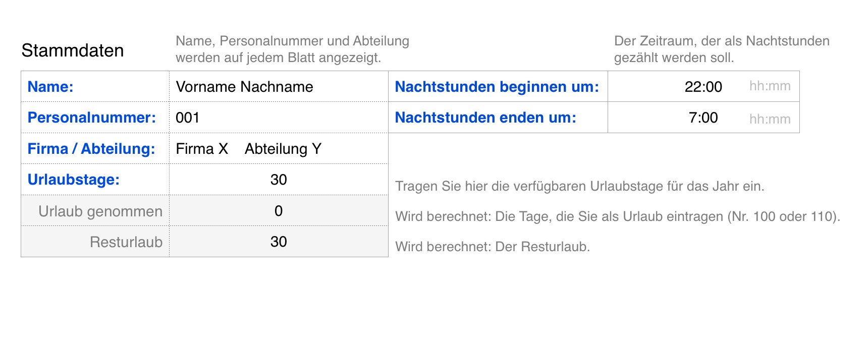This screenshot has height=347, width=868.
Task: Click the hh:mm hint beside 22:00
Action: tap(770, 86)
